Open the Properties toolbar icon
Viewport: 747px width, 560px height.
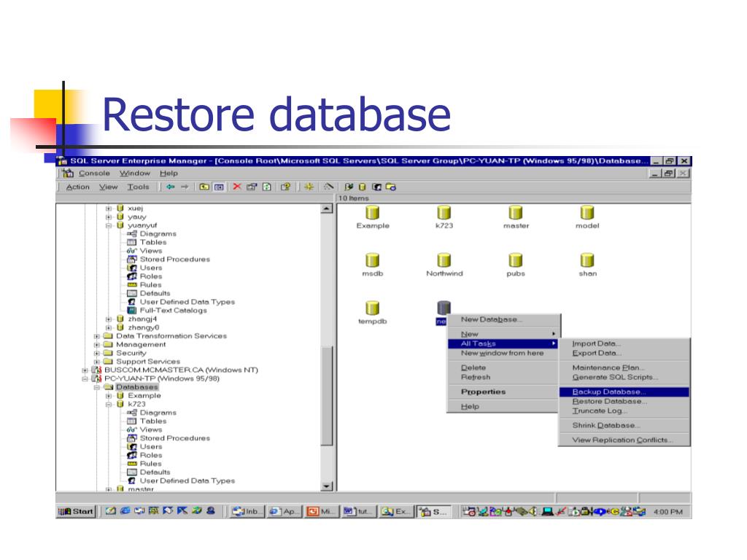click(x=252, y=187)
